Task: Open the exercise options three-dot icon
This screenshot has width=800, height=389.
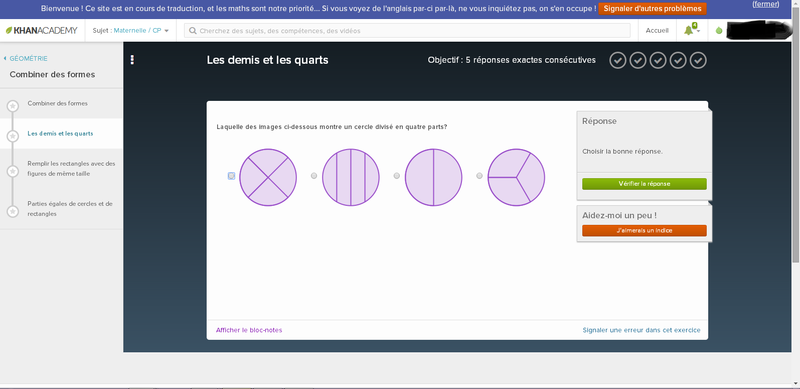Action: 132,60
